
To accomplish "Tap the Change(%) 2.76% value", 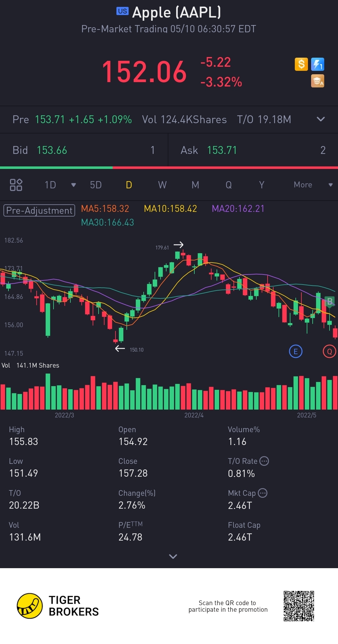I will click(x=132, y=505).
